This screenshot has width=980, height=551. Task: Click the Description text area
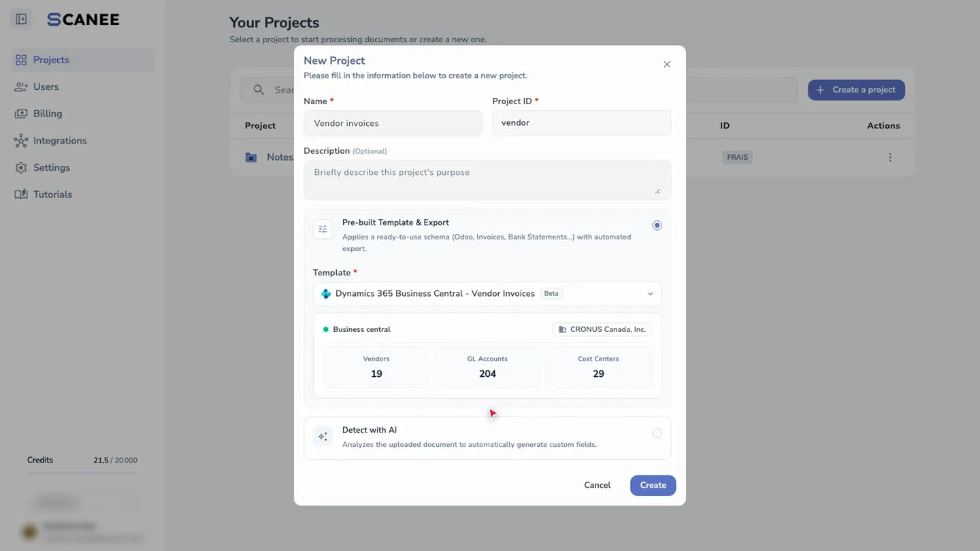coord(487,180)
